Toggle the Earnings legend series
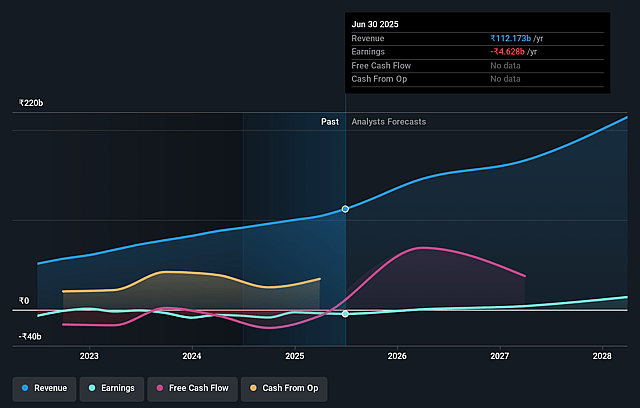Image resolution: width=640 pixels, height=408 pixels. [112, 388]
